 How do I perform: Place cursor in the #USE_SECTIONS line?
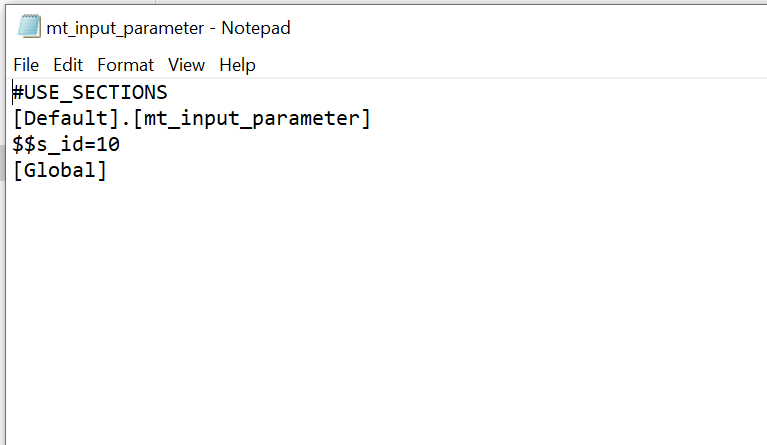click(x=90, y=92)
